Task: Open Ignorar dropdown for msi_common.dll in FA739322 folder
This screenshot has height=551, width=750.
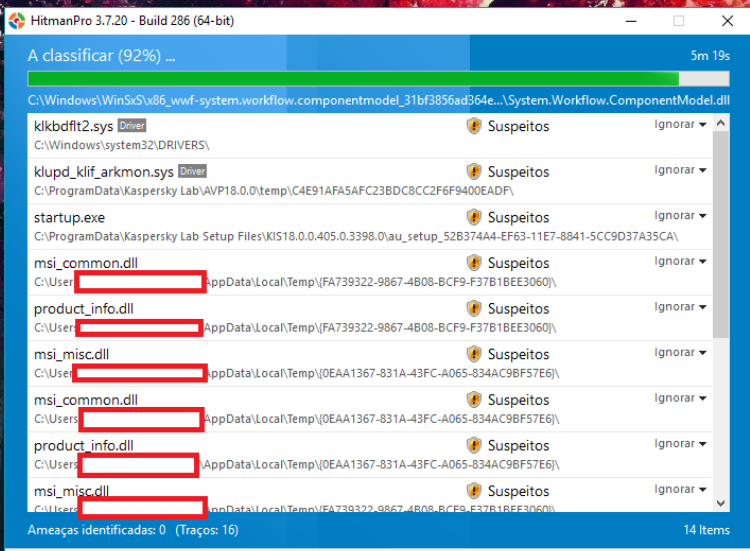Action: tap(680, 261)
